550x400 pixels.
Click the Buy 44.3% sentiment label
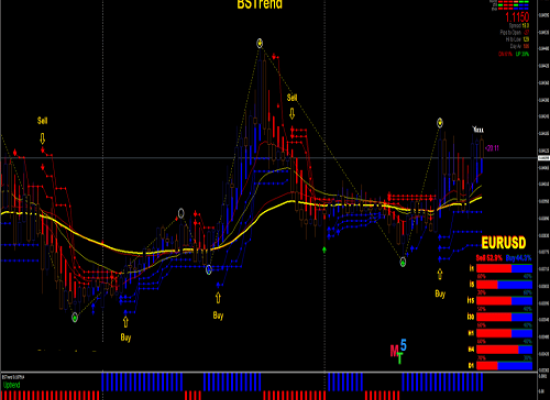519,258
